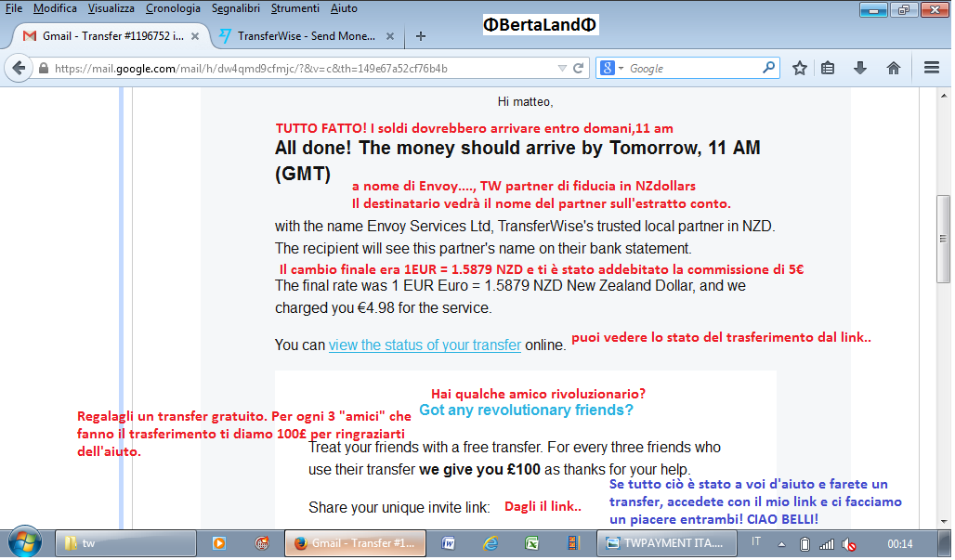
Task: Close the TransferWise Send Money tab
Action: tap(390, 36)
